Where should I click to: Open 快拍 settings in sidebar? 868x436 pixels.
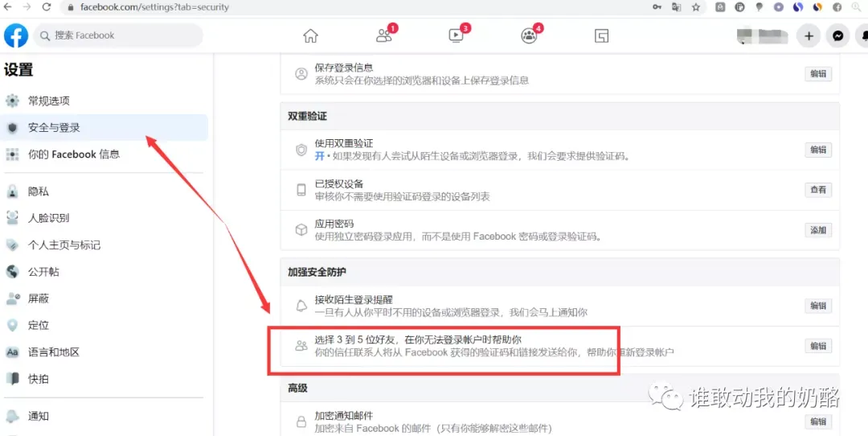point(104,379)
